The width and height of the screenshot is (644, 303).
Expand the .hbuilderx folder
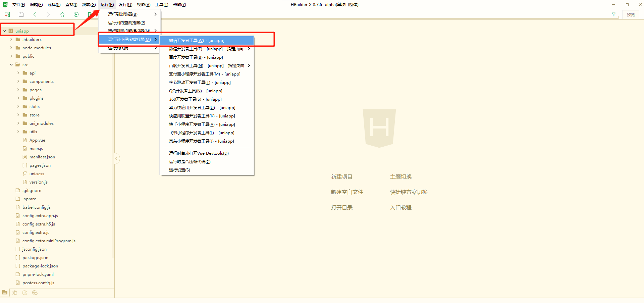coord(11,40)
